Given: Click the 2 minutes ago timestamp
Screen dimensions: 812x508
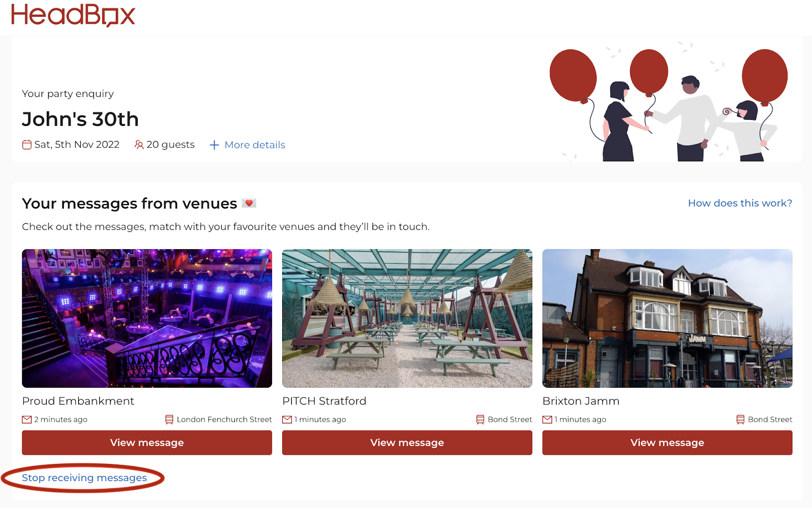Looking at the screenshot, I should click(61, 420).
